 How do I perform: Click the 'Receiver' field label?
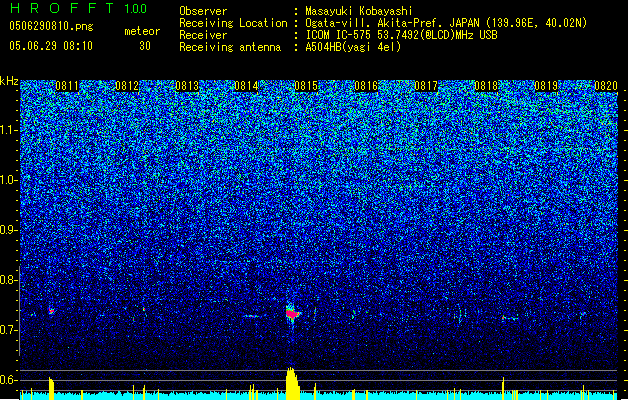[x=203, y=35]
